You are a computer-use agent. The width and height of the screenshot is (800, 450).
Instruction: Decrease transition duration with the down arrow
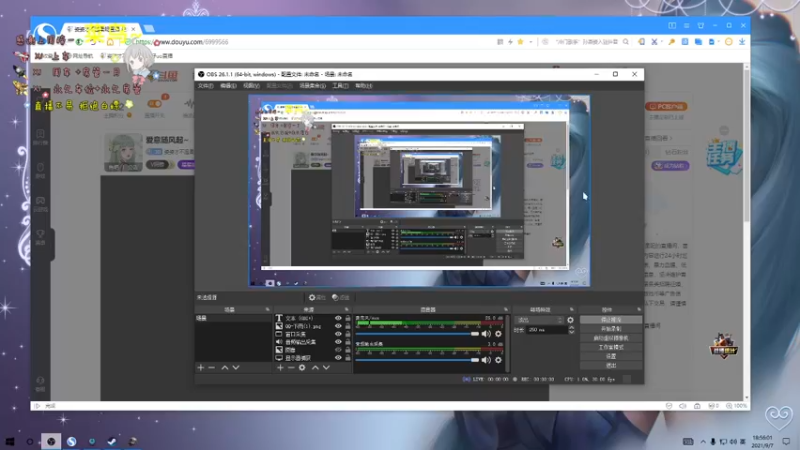pyautogui.click(x=571, y=332)
